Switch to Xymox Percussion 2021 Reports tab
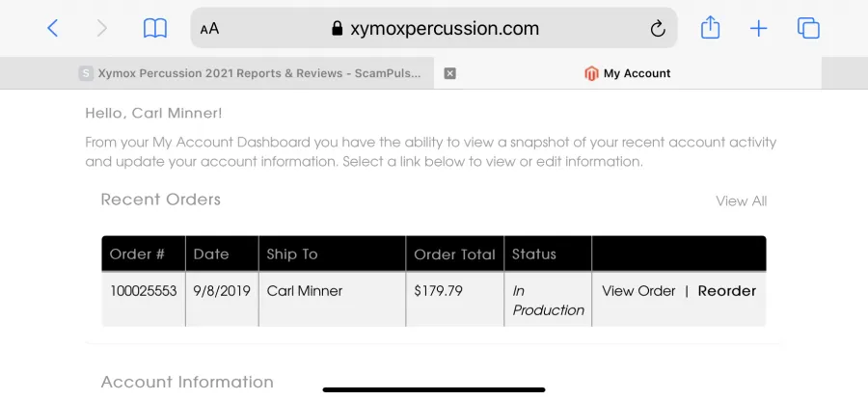868x400 pixels. (259, 73)
